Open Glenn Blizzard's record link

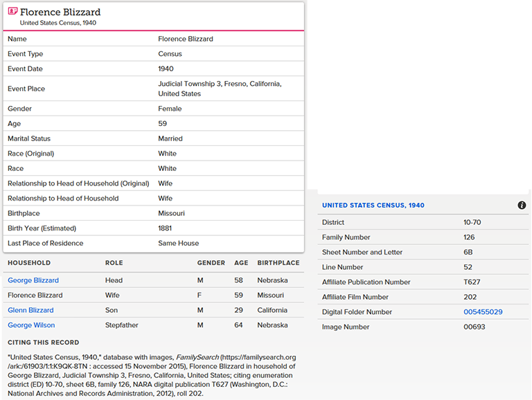(30, 310)
